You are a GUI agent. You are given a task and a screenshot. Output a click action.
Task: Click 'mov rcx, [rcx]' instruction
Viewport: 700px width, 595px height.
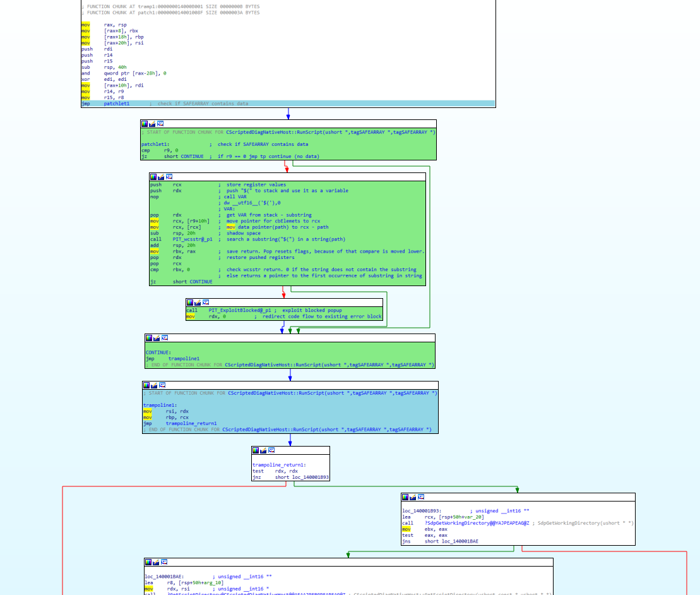176,227
